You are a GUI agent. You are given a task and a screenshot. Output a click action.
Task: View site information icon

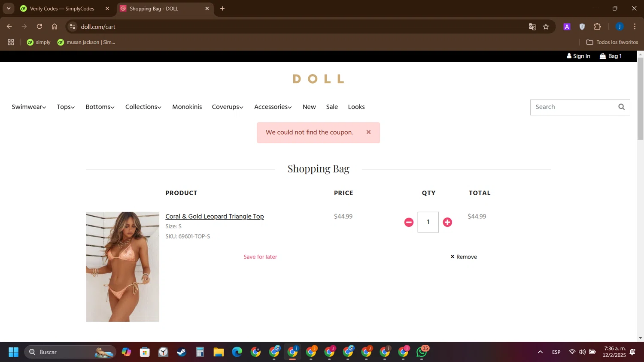[73, 27]
